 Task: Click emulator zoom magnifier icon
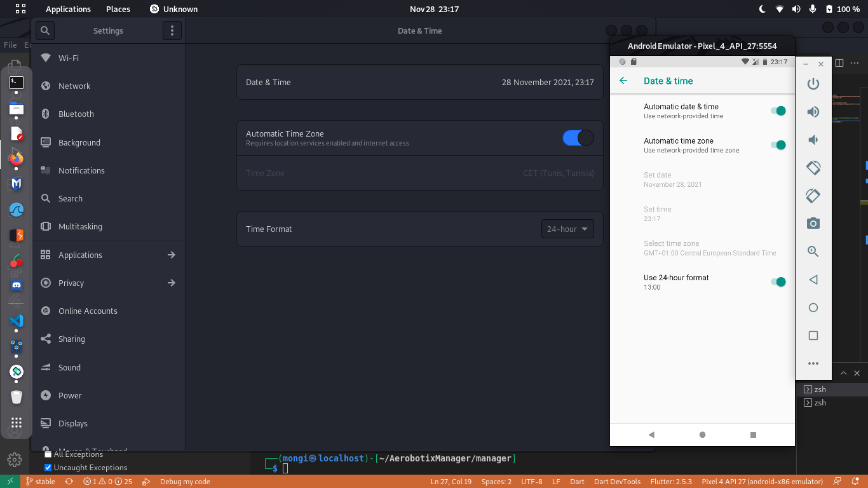pyautogui.click(x=813, y=252)
